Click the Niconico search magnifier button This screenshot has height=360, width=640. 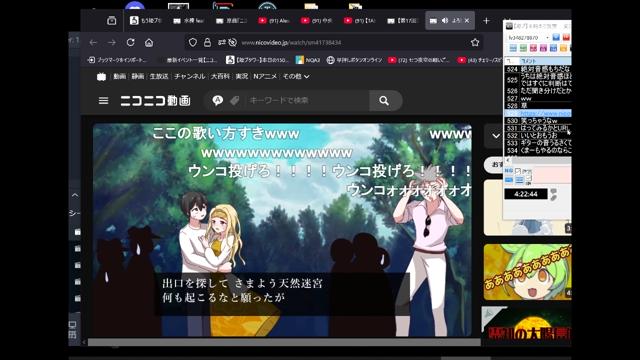tap(384, 100)
